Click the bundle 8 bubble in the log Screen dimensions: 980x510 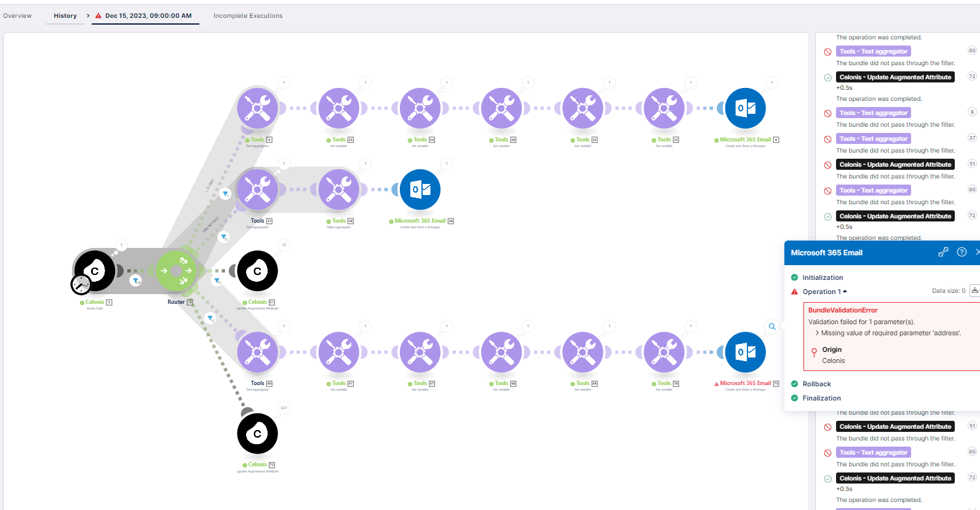[x=972, y=112]
